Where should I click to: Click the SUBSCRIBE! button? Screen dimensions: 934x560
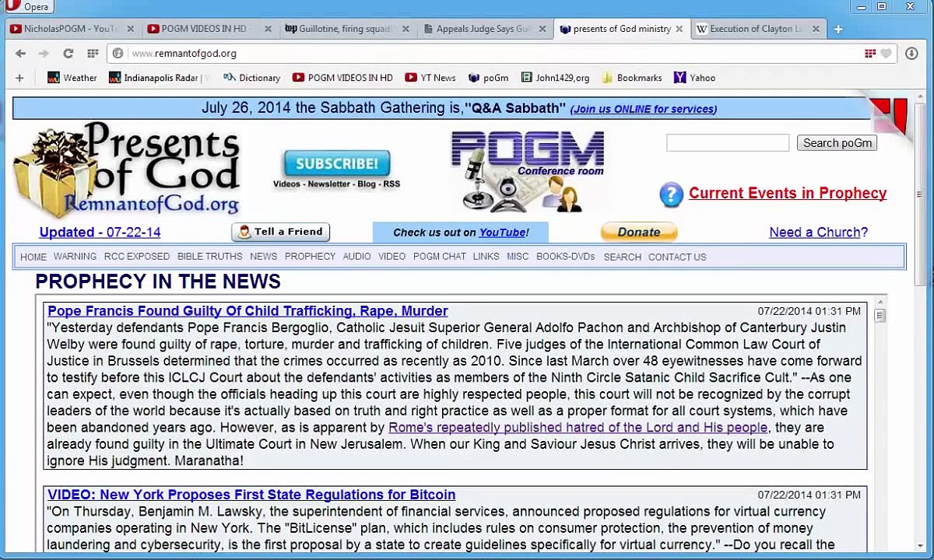point(337,163)
